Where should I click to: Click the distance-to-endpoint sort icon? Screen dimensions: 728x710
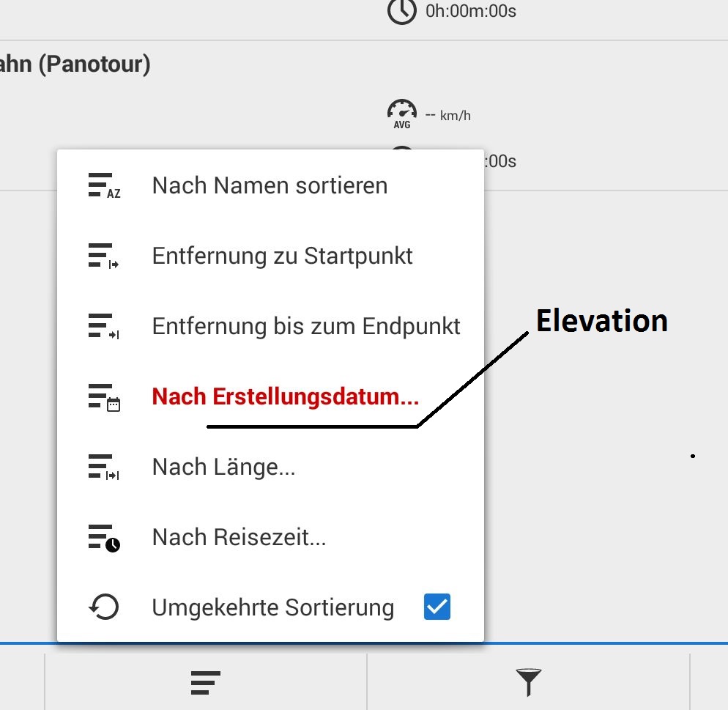point(103,327)
